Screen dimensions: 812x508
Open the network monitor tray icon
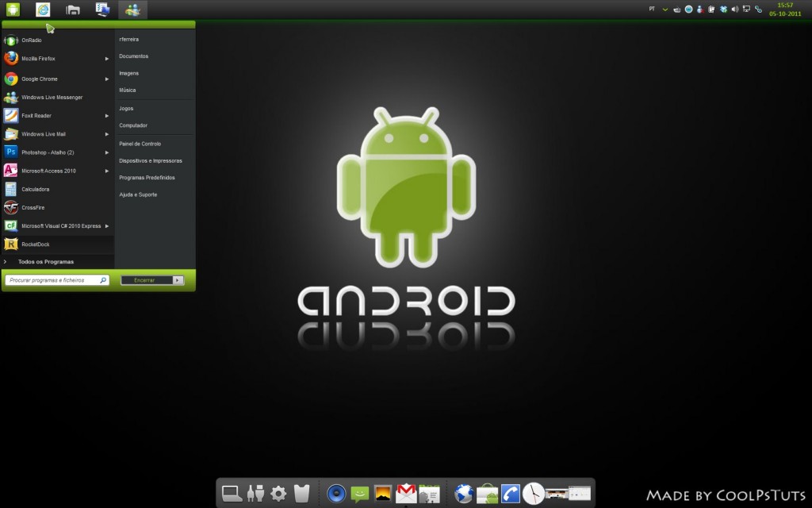click(746, 10)
